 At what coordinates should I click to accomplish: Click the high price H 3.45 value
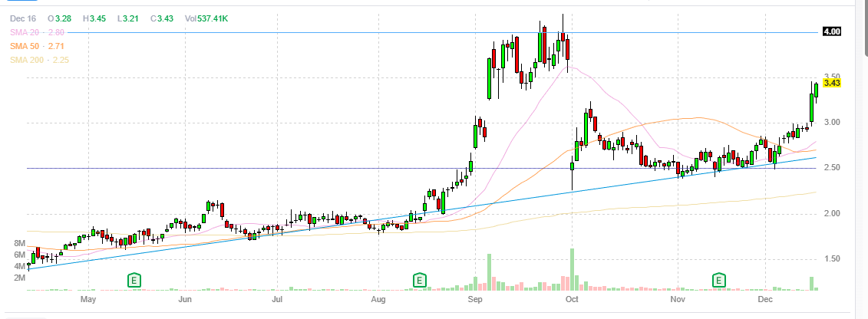[94, 19]
